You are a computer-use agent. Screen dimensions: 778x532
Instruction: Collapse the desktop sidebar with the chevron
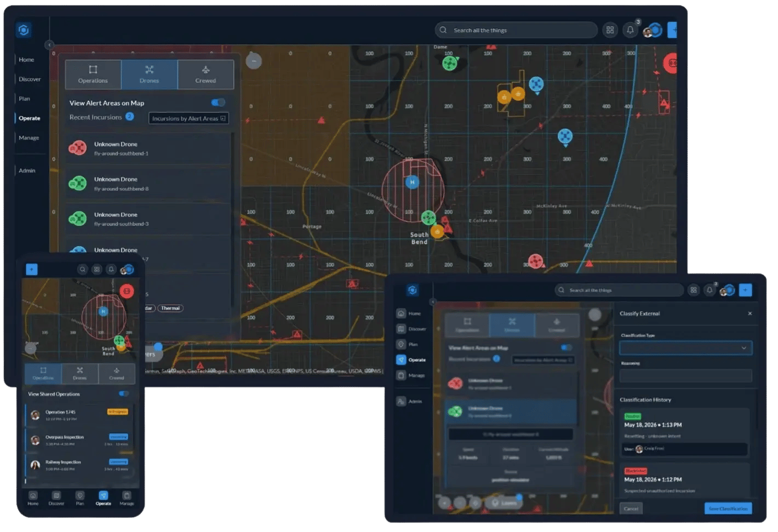pyautogui.click(x=49, y=45)
